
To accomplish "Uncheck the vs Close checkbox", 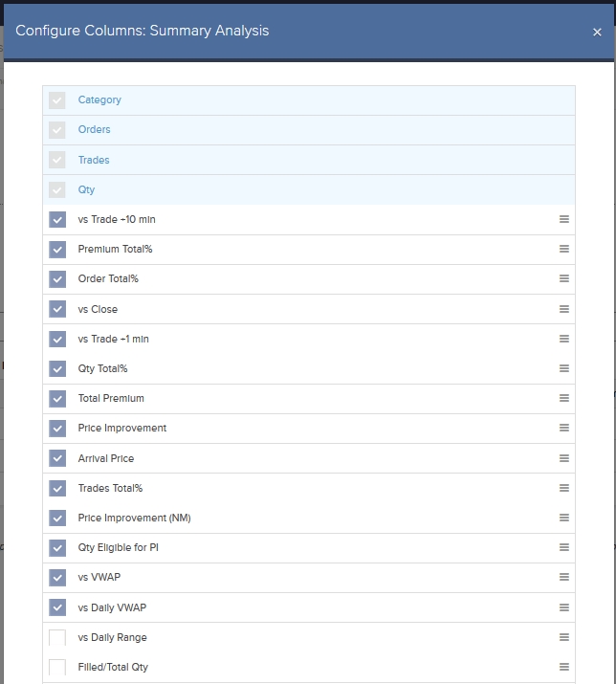I will tap(57, 309).
